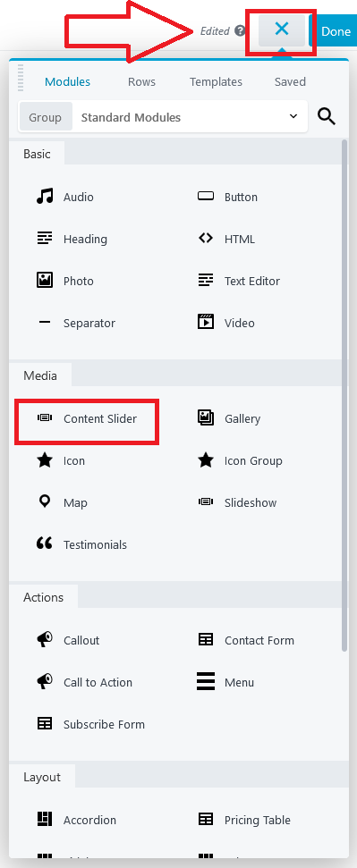Choose the Map pin icon
The height and width of the screenshot is (868, 357).
point(45,501)
